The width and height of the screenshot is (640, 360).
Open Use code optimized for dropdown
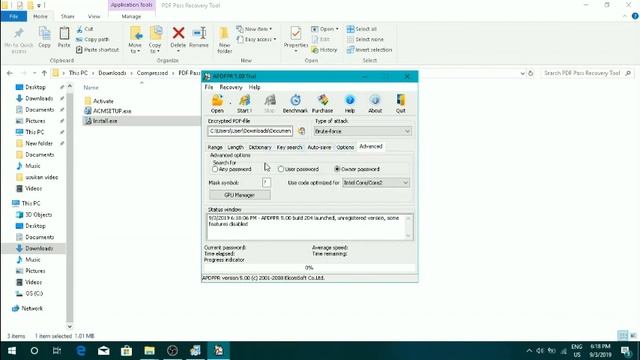[376, 182]
